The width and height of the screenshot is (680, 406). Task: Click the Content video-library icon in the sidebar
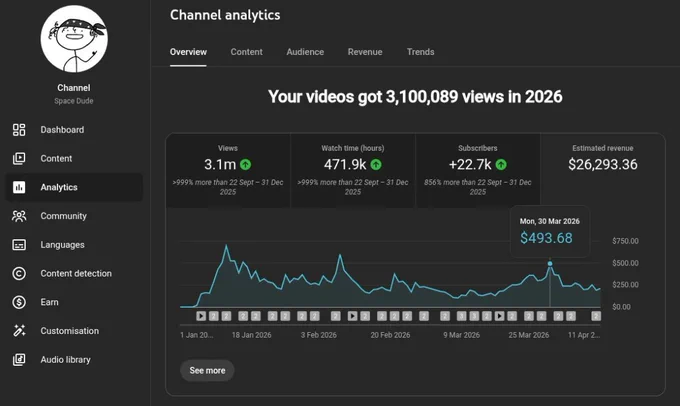click(19, 158)
